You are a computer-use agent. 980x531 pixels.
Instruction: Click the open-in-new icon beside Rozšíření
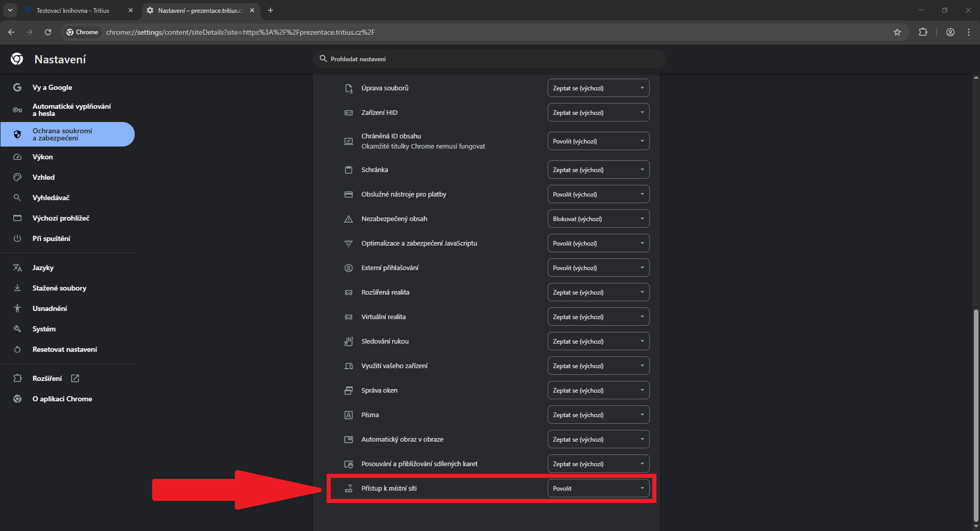75,378
